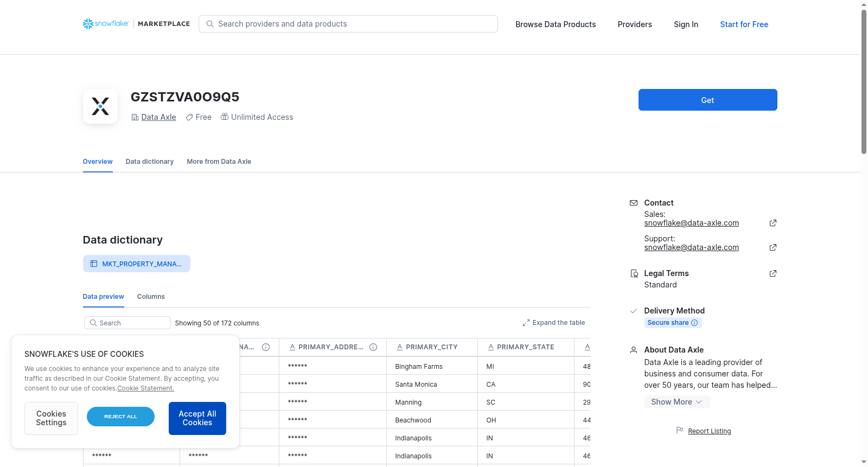The width and height of the screenshot is (868, 467).
Task: Open Legal Terms external link icon
Action: 773,273
